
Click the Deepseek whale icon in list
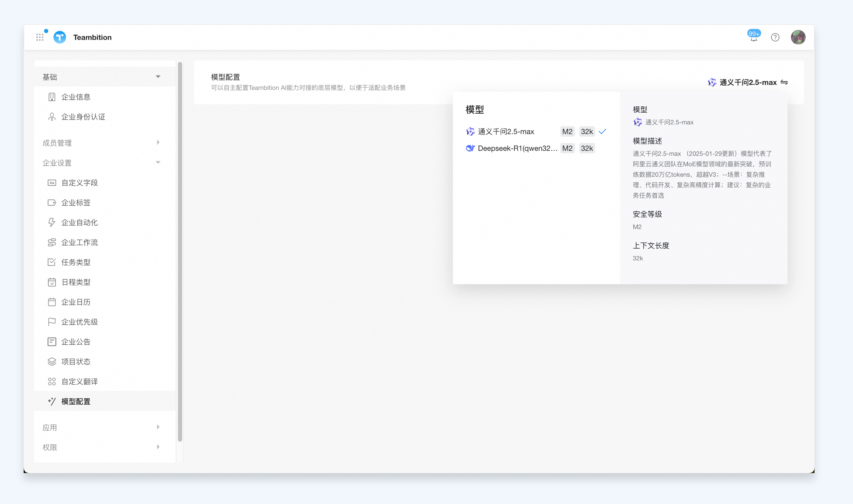click(470, 148)
